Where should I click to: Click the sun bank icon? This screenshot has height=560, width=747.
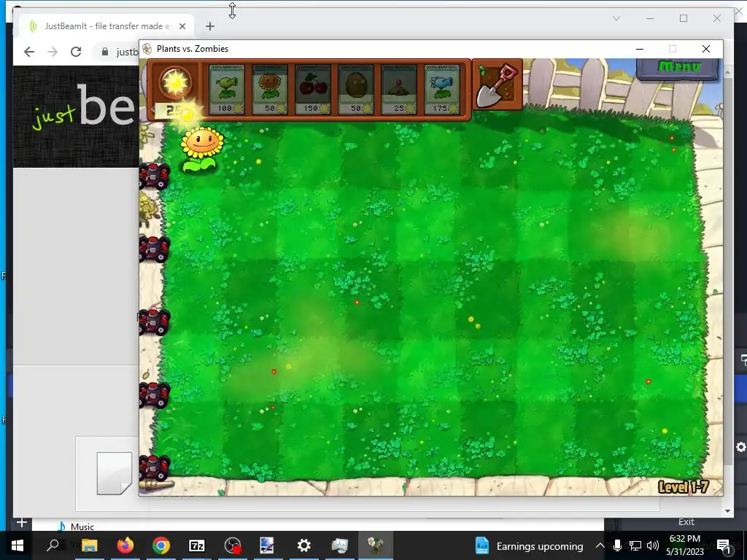click(175, 83)
